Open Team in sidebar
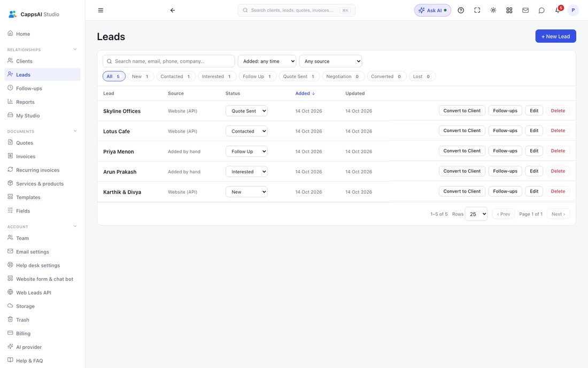588x368 pixels. click(x=42, y=238)
